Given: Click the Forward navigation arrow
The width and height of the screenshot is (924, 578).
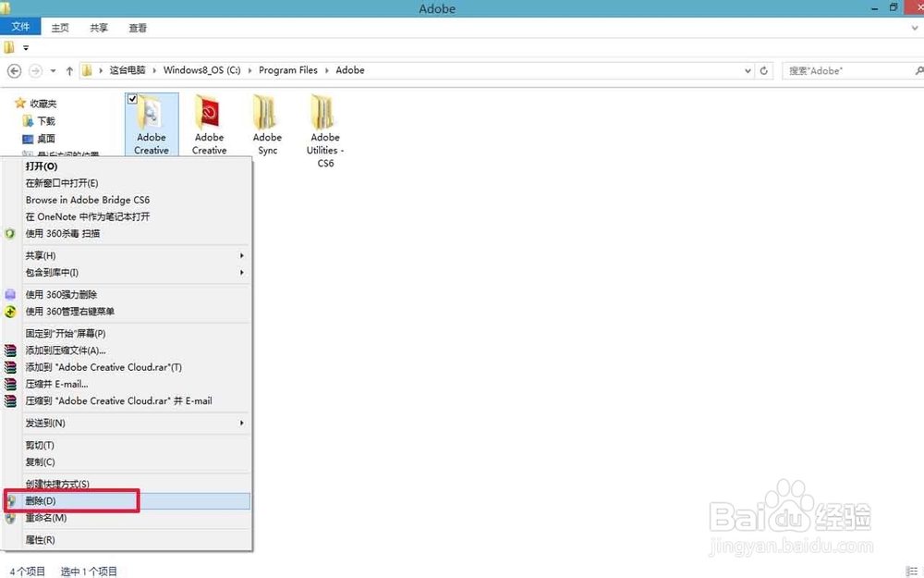Looking at the screenshot, I should [x=35, y=71].
